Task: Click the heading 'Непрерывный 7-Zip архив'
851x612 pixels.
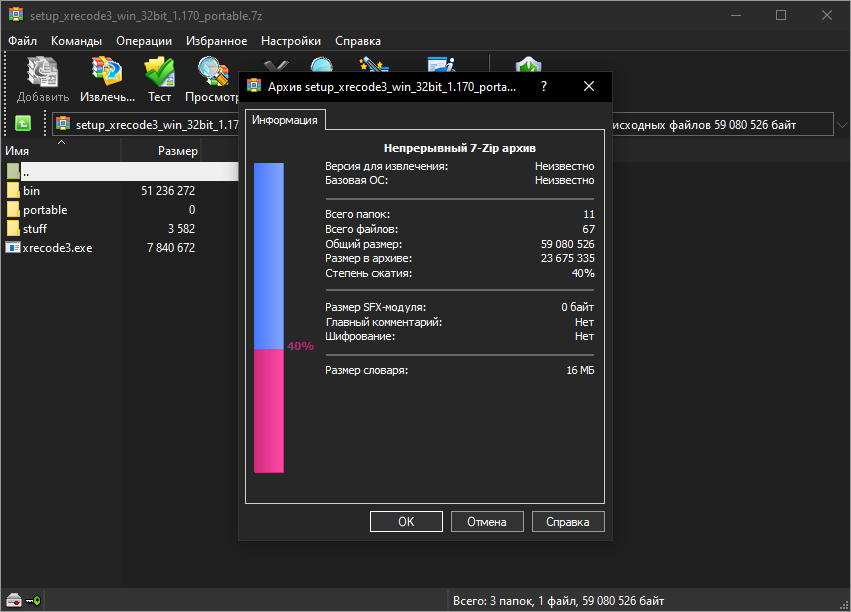Action: (x=460, y=148)
